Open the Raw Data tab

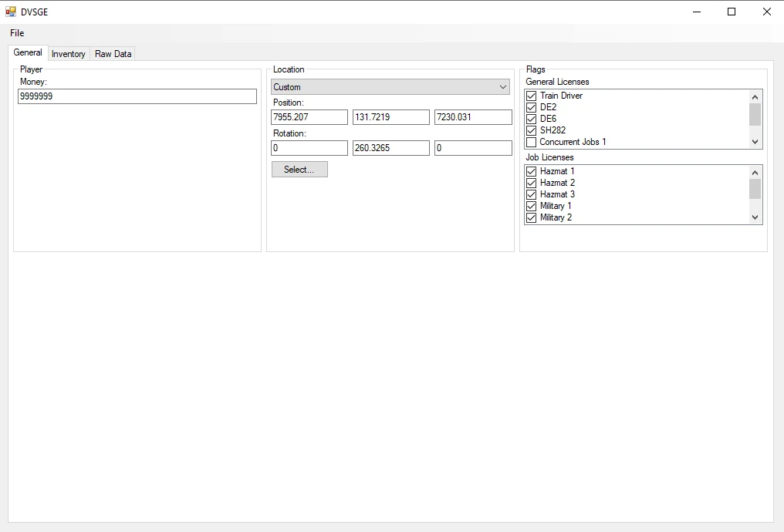click(x=113, y=54)
